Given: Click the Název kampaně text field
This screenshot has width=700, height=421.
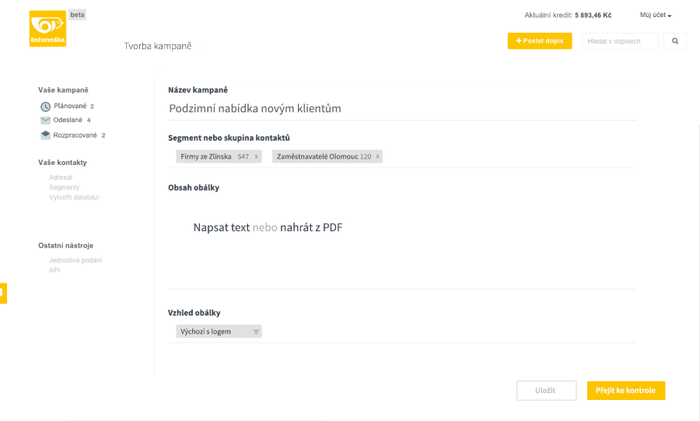Looking at the screenshot, I should coord(402,108).
